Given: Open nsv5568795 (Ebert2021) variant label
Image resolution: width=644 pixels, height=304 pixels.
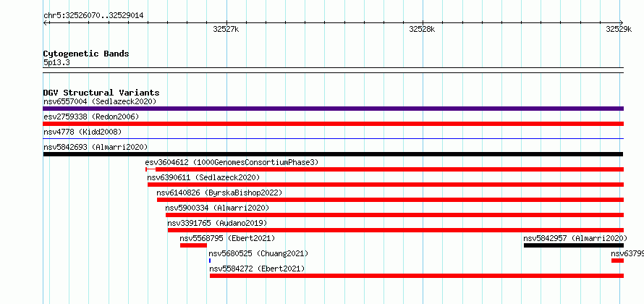Looking at the screenshot, I should (x=227, y=238).
